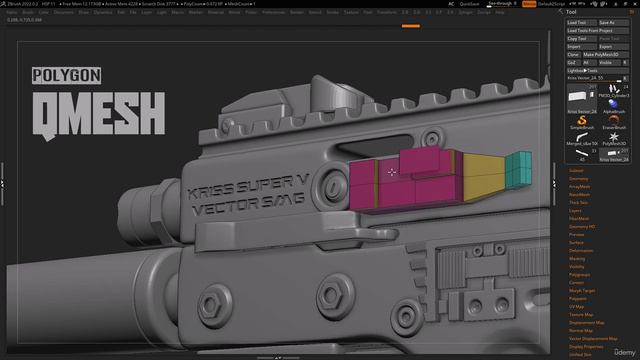Click the R button beside tool slider
This screenshot has height=360, width=640.
[625, 78]
